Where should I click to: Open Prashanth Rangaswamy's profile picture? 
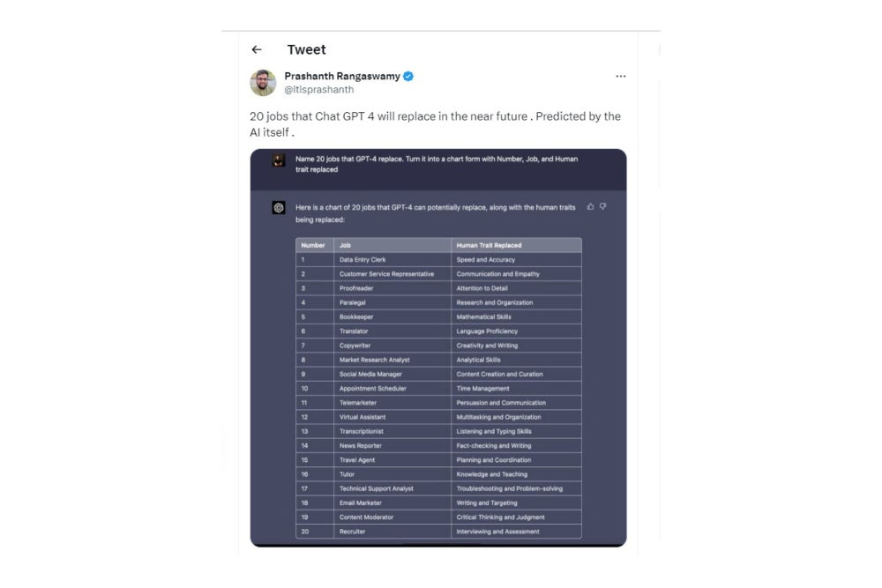pyautogui.click(x=263, y=83)
